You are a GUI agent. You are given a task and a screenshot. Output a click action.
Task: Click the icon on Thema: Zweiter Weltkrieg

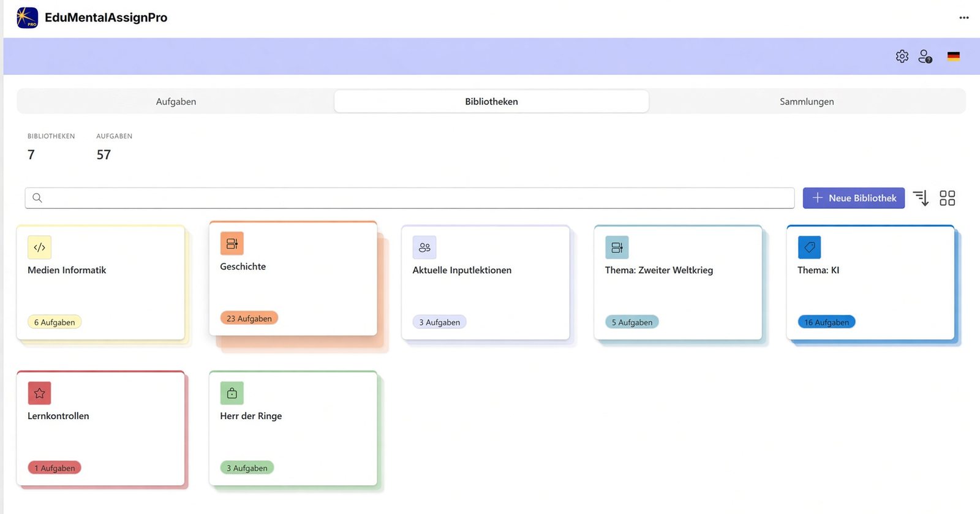click(617, 248)
